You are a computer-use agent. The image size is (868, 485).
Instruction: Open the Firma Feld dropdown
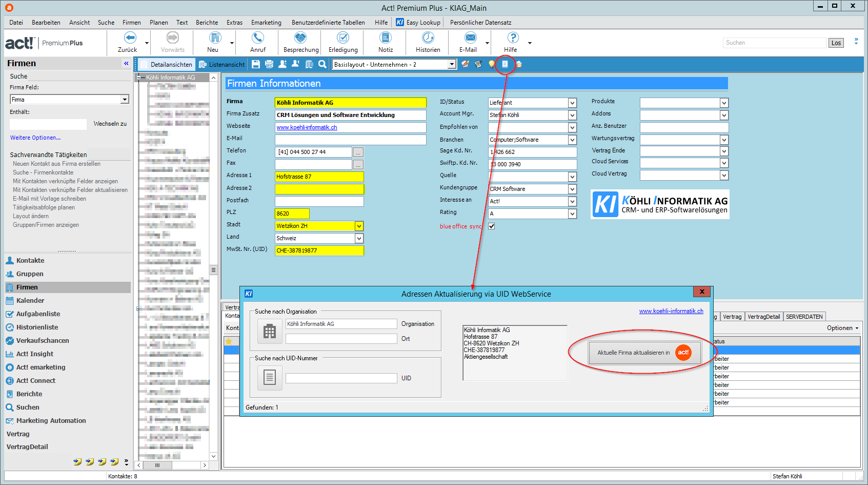click(125, 100)
